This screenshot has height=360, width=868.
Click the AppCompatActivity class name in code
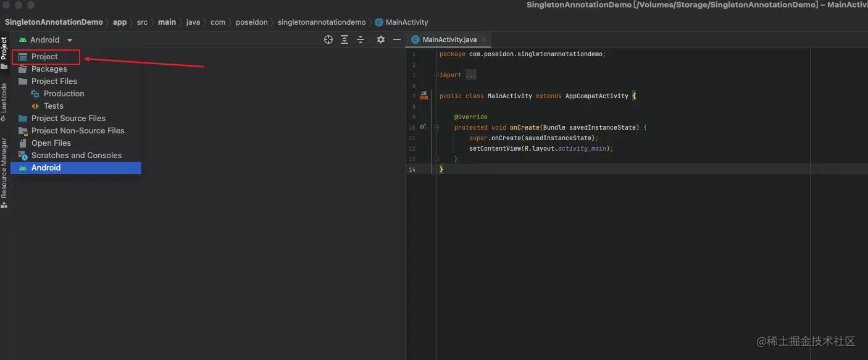[x=597, y=96]
